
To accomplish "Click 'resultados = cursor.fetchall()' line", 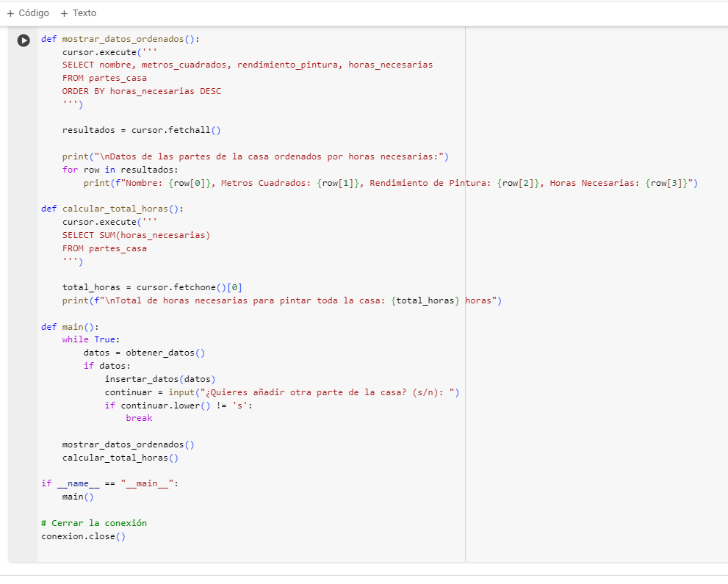I will 142,130.
